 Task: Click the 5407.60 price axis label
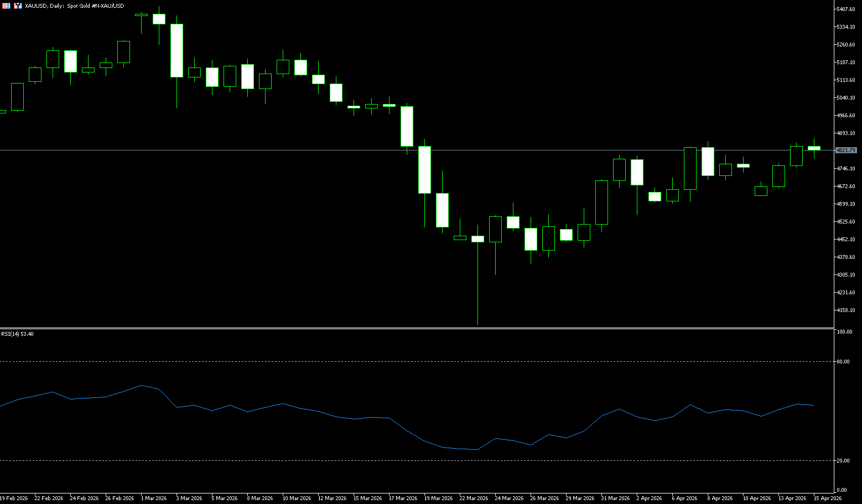click(846, 9)
